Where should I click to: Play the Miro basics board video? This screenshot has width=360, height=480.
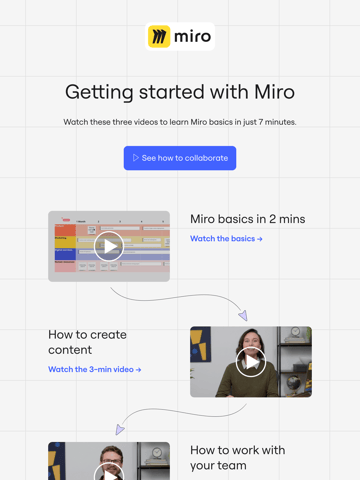tap(109, 246)
